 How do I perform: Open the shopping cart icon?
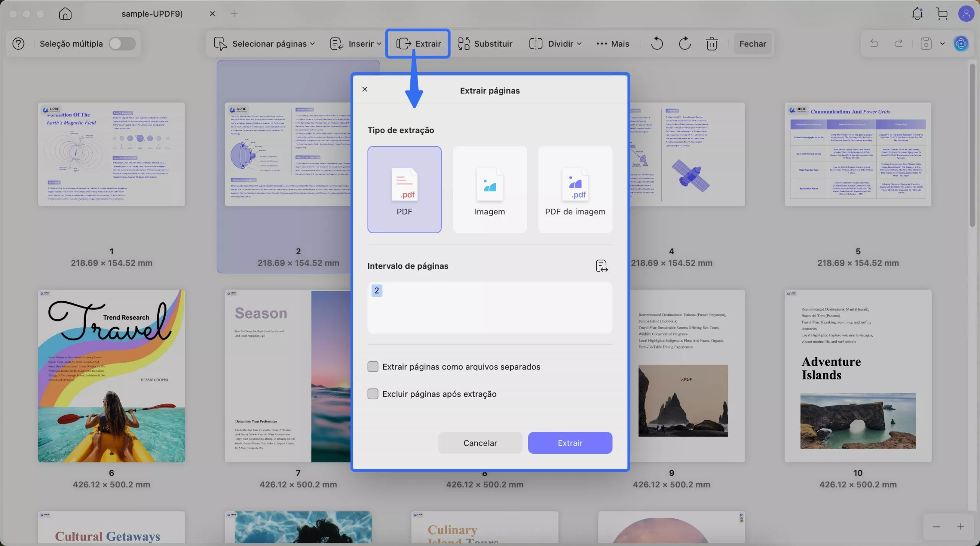[942, 14]
